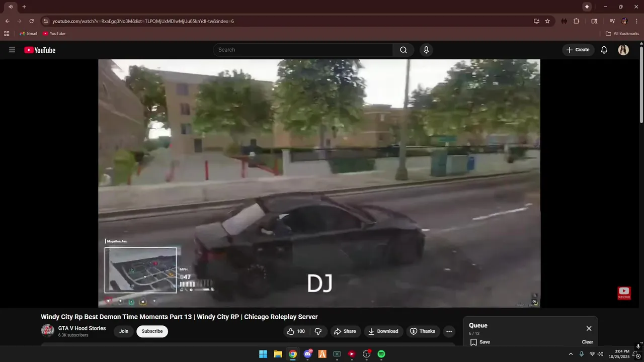Subscribe to GTA V Hood Stories
644x362 pixels.
click(x=152, y=331)
